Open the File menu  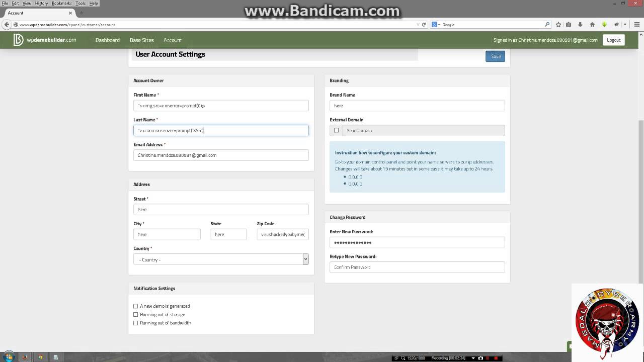click(5, 3)
